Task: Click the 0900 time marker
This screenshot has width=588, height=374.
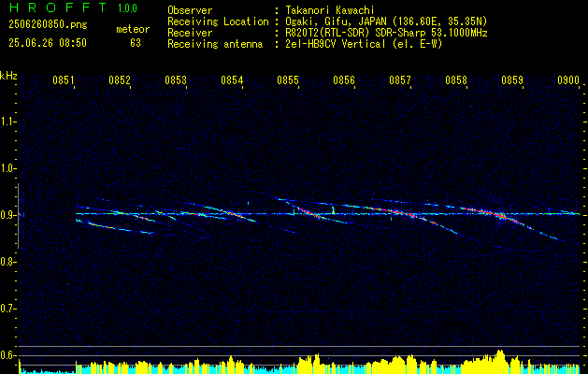Action: (x=568, y=79)
